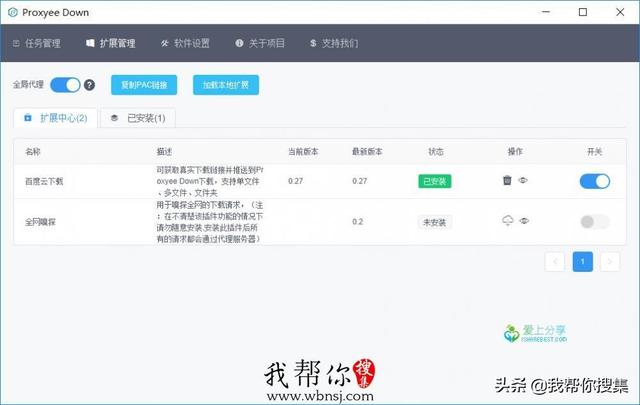Click the 最新版本 column header
Screen dimensions: 640x405
point(367,152)
